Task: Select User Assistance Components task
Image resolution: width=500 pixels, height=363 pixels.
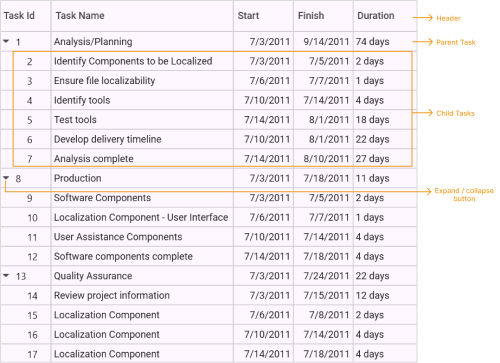Action: pos(118,237)
